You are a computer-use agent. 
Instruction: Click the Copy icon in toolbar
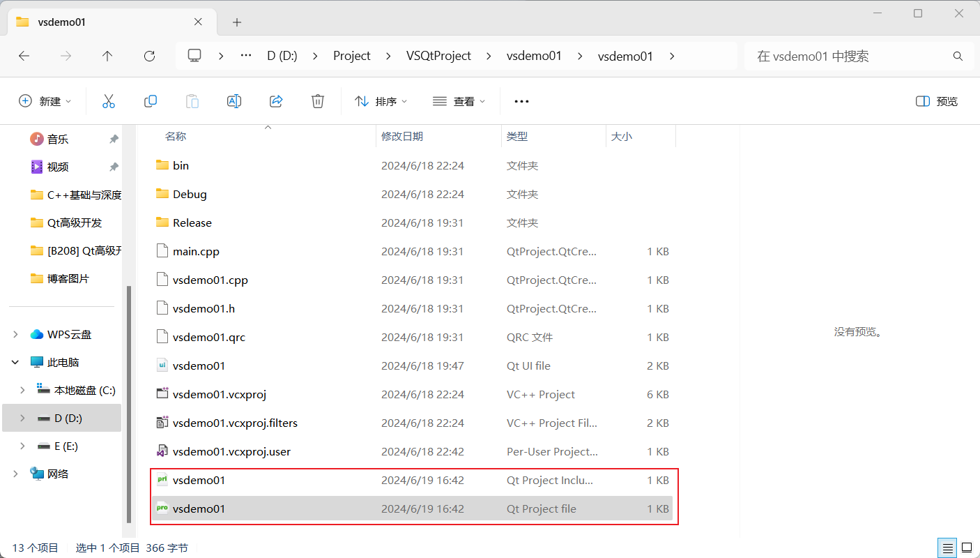coord(151,101)
